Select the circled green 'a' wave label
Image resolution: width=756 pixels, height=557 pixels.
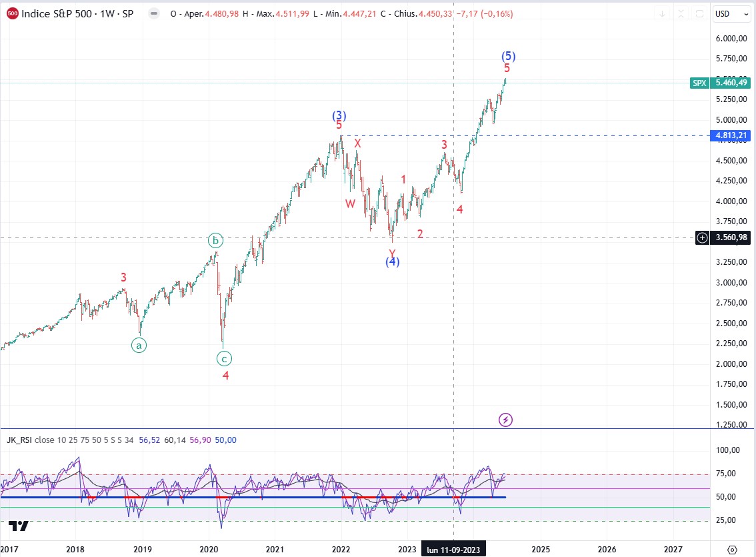(139, 346)
